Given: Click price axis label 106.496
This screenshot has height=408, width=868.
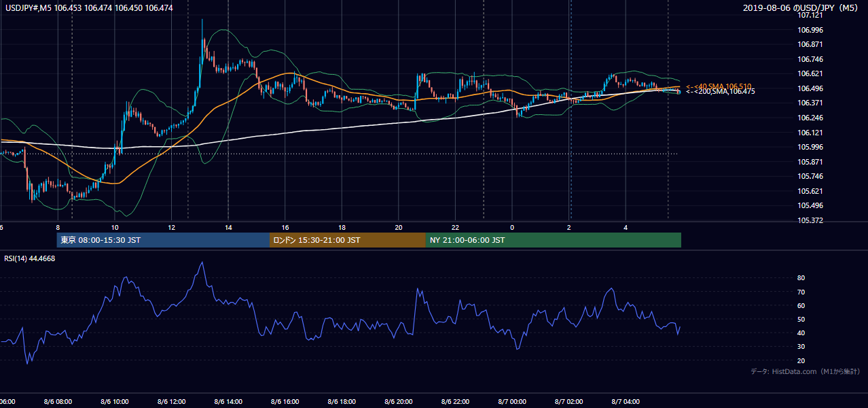Looking at the screenshot, I should pyautogui.click(x=811, y=88).
